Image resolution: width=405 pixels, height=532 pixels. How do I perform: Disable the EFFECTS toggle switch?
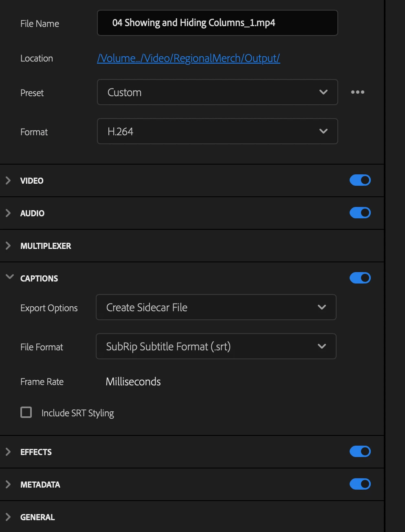pyautogui.click(x=360, y=451)
